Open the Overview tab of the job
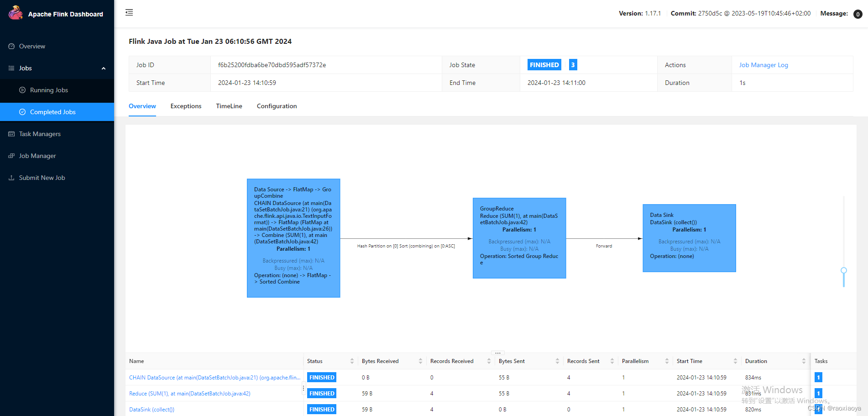Screen dimensions: 868x416 click(x=142, y=106)
